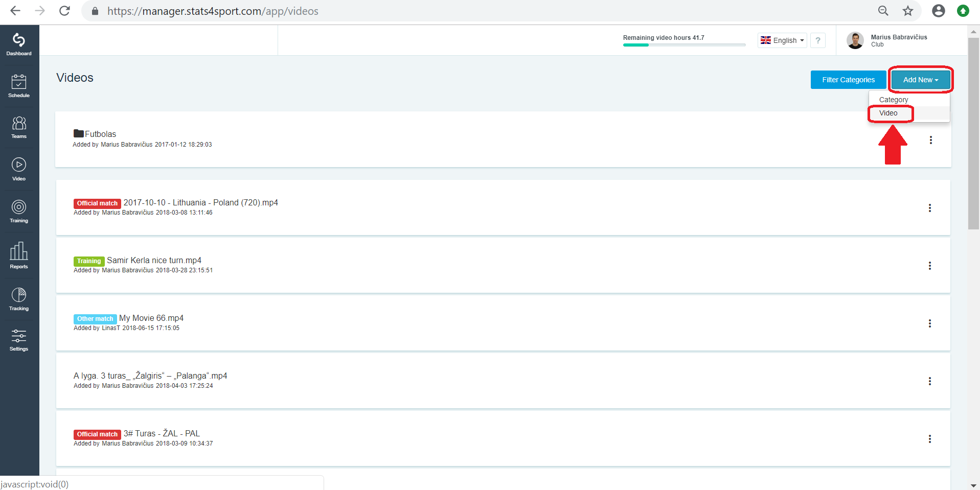Expand the English language dropdown
Screen dimensions: 980x490
coord(782,40)
